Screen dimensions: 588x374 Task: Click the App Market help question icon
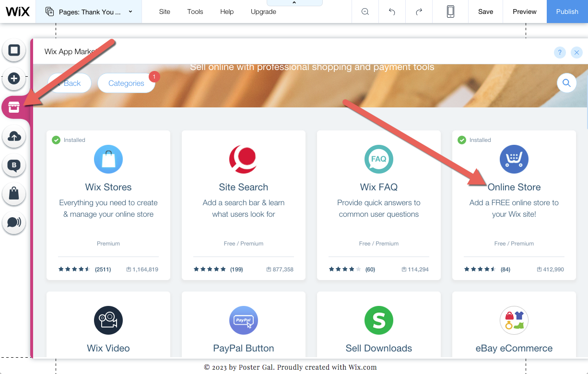[x=560, y=52]
